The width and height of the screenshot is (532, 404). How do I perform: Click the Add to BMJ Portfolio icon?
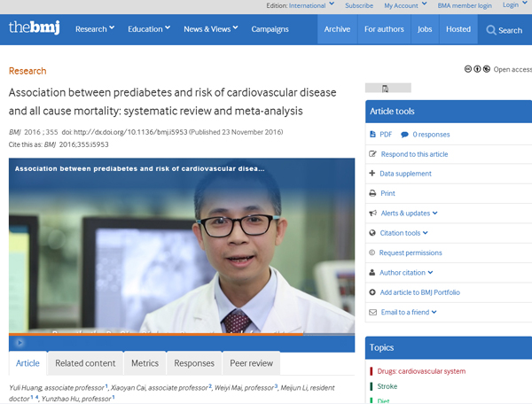[372, 292]
